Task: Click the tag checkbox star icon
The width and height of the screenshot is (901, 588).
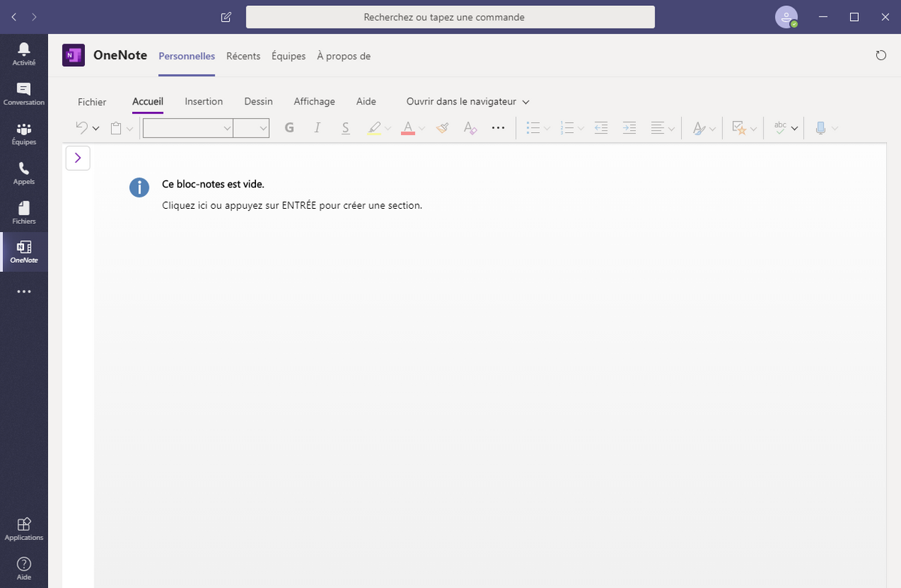Action: pyautogui.click(x=739, y=128)
